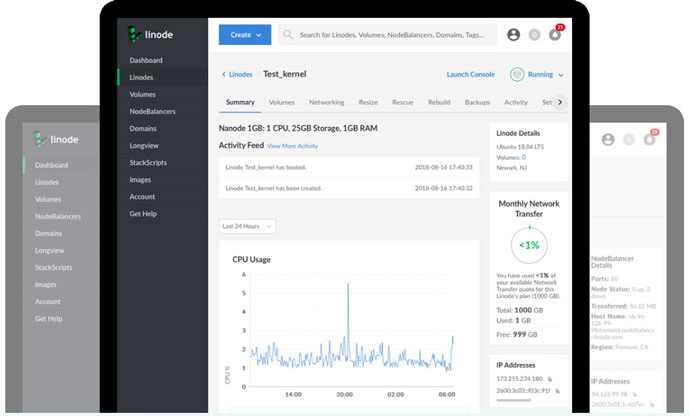Open the Rescue tab
Image resolution: width=690 pixels, height=416 pixels.
coord(402,102)
